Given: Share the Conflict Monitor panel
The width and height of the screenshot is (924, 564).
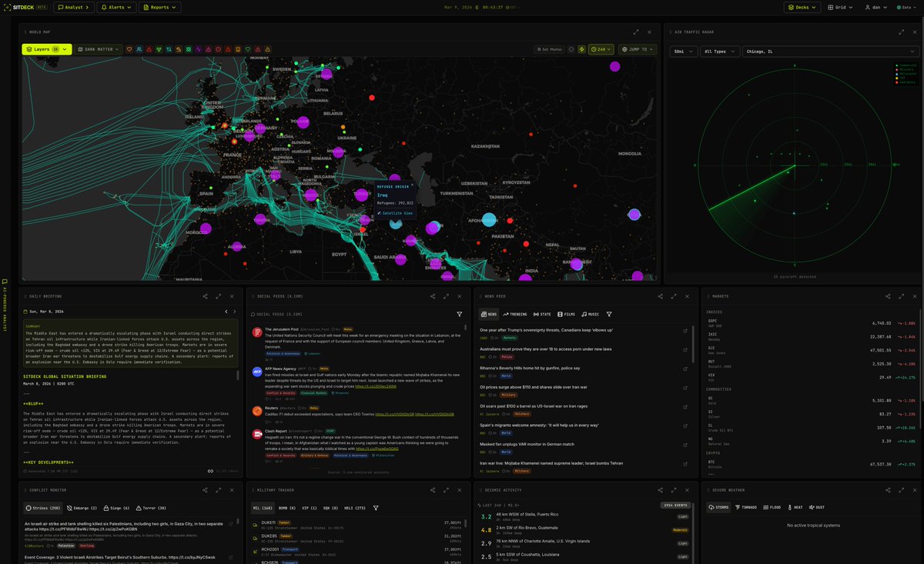Looking at the screenshot, I should coord(205,489).
